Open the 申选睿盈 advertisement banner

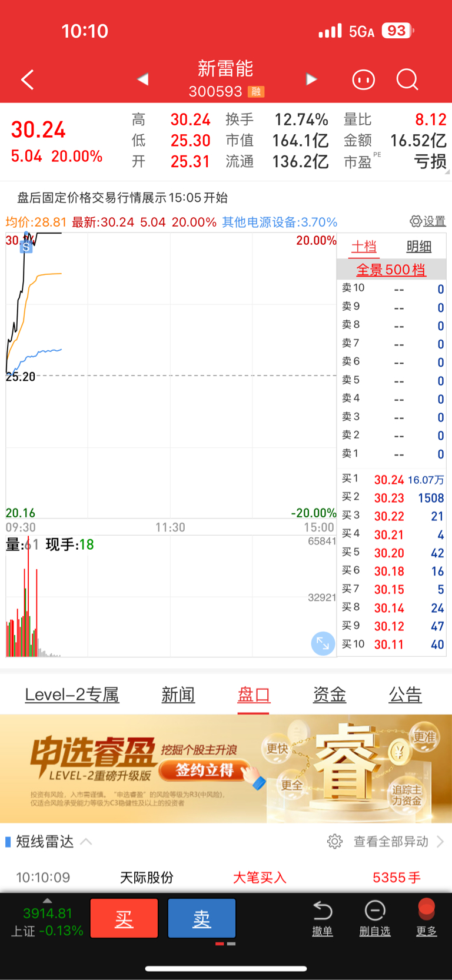(226, 769)
